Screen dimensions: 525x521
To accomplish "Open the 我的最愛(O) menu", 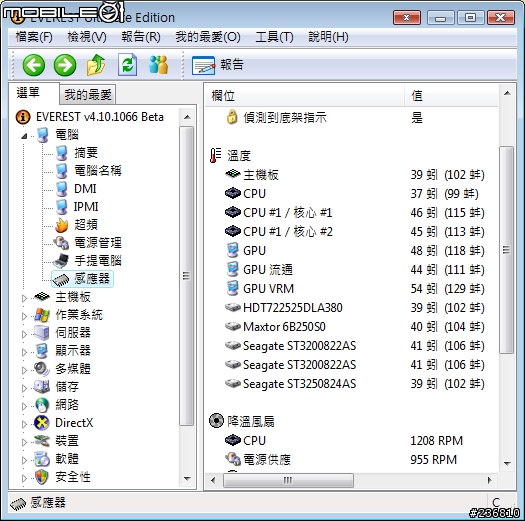I will (208, 37).
